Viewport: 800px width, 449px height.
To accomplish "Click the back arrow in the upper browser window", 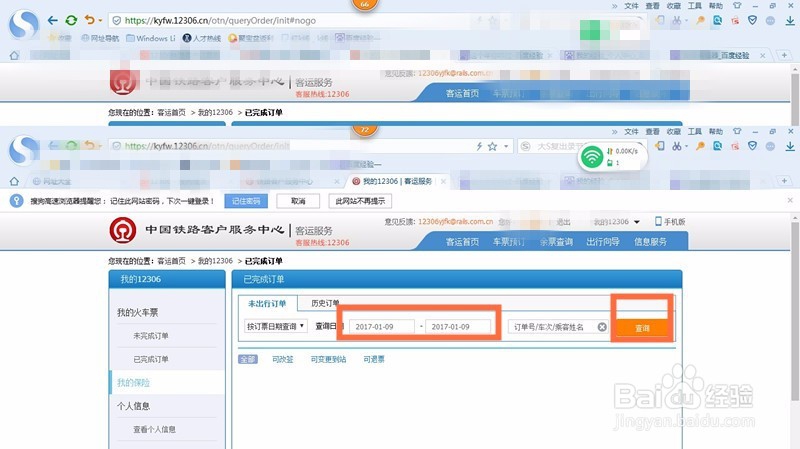I will pos(53,20).
